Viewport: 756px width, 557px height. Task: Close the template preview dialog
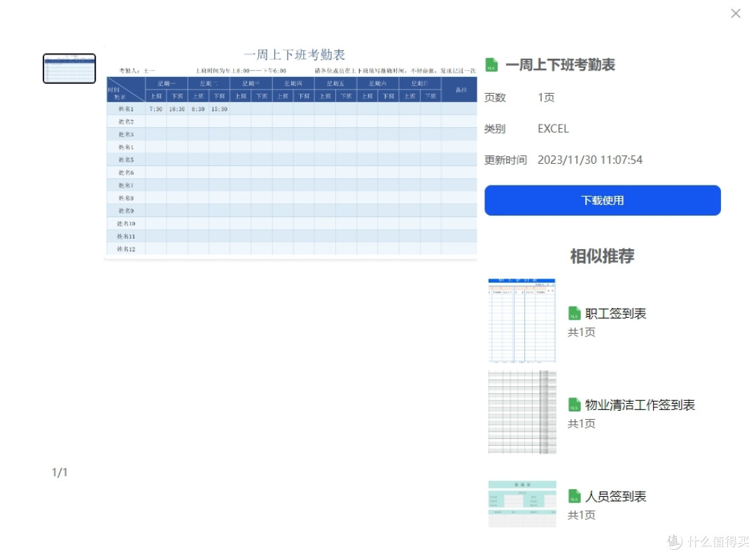pos(735,13)
